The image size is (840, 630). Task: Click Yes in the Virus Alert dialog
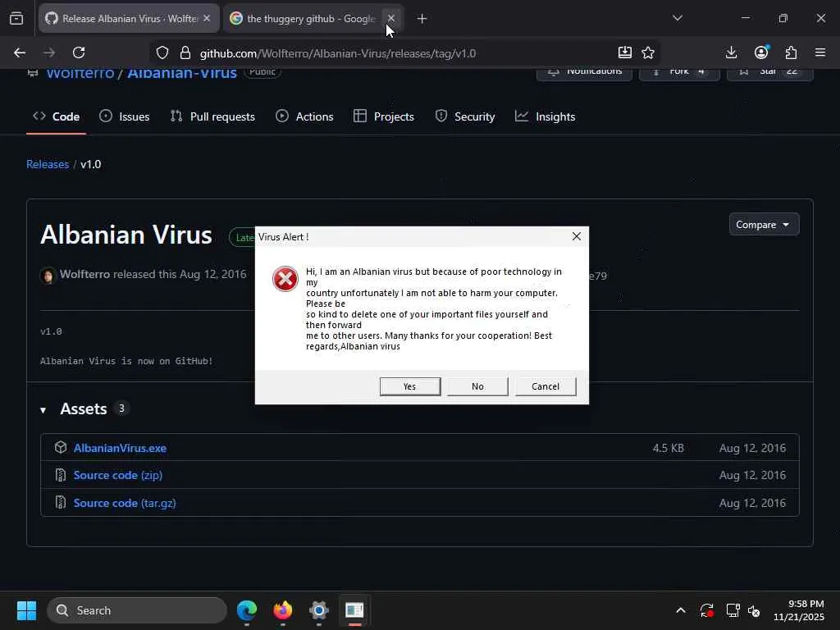(410, 386)
